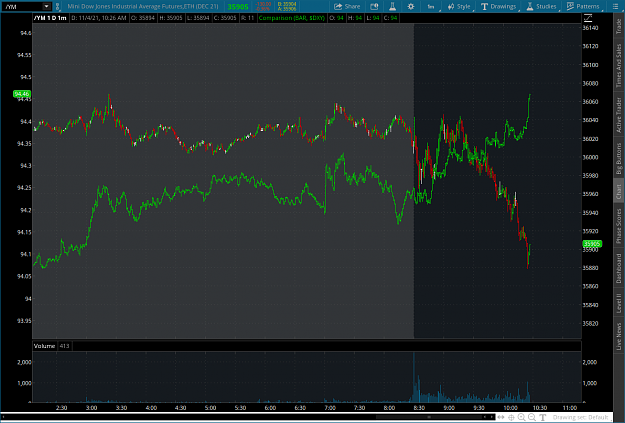Viewport: 625px width, 423px height.
Task: Click the Volume value 413
Action: [x=64, y=346]
